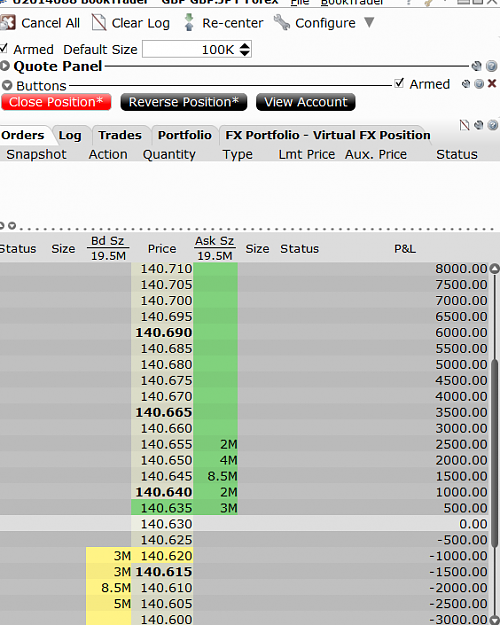Click the Aux. Price column header
This screenshot has height=625, width=500.
click(x=376, y=154)
